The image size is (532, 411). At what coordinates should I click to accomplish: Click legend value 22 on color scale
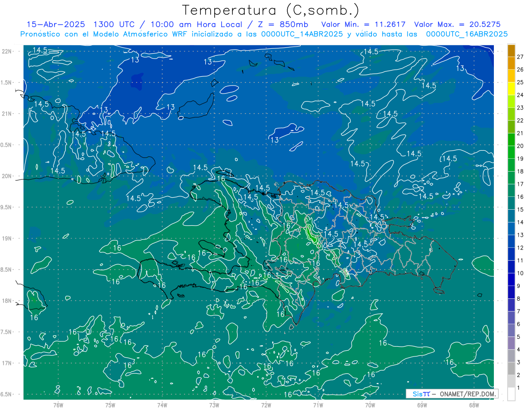[x=520, y=120]
